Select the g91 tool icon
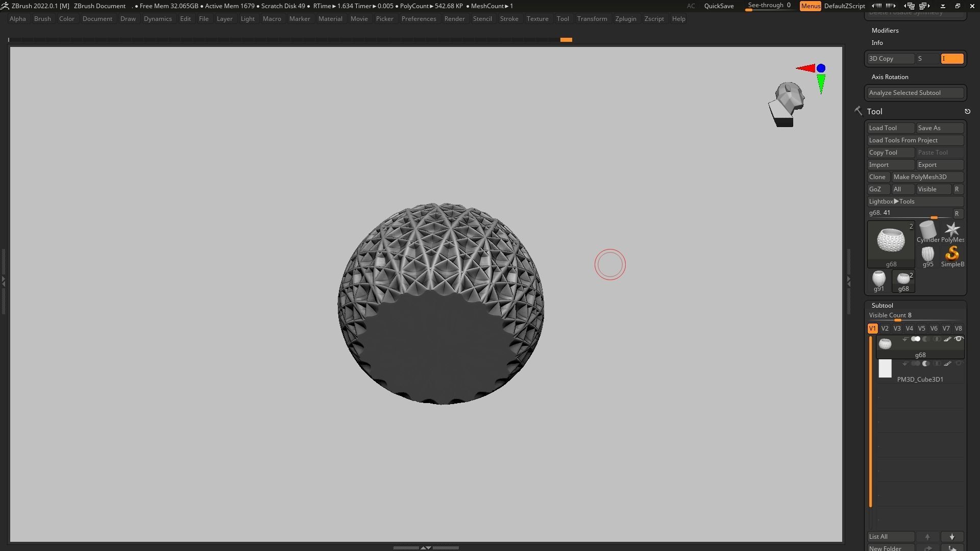This screenshot has width=980, height=551. 878,279
